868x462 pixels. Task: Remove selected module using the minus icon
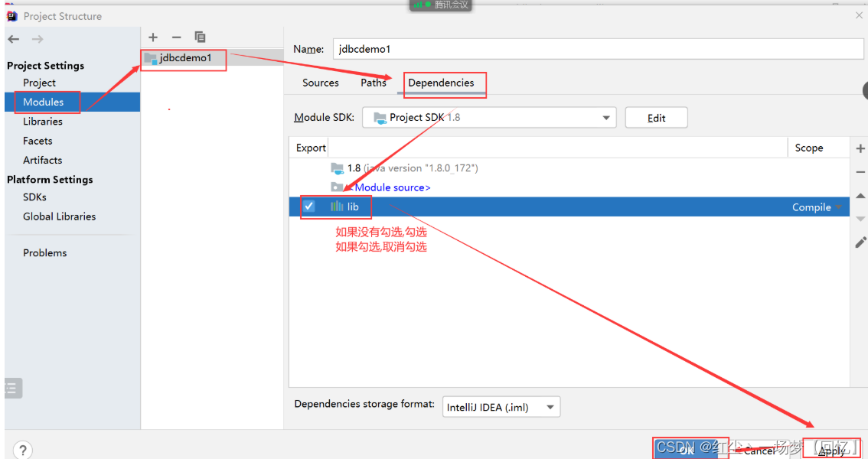click(x=176, y=37)
